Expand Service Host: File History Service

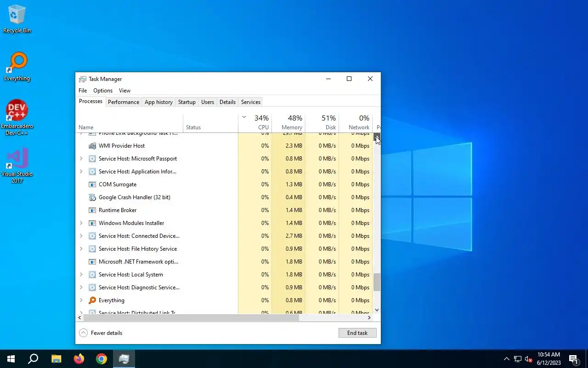81,249
